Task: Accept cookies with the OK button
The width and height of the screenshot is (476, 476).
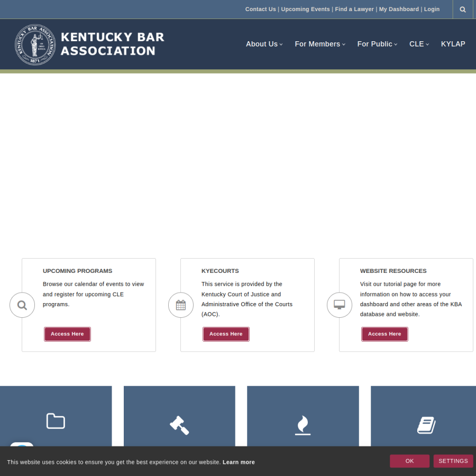Action: click(409, 461)
